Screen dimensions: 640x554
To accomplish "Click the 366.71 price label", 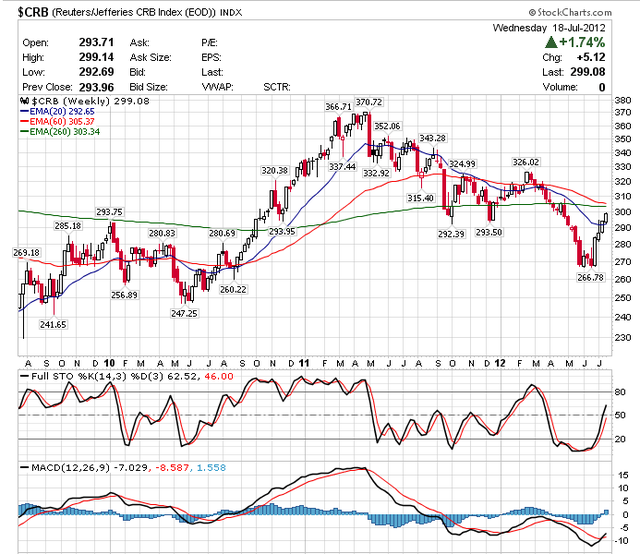I will (338, 107).
